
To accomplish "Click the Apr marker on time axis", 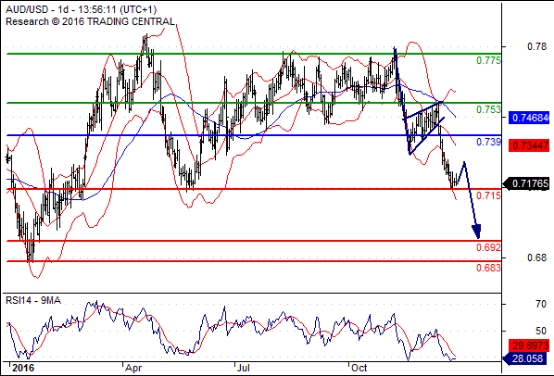I will pyautogui.click(x=134, y=368).
